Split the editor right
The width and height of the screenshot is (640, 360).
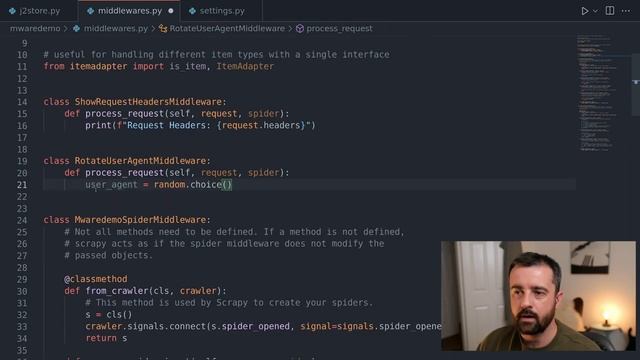[x=610, y=11]
